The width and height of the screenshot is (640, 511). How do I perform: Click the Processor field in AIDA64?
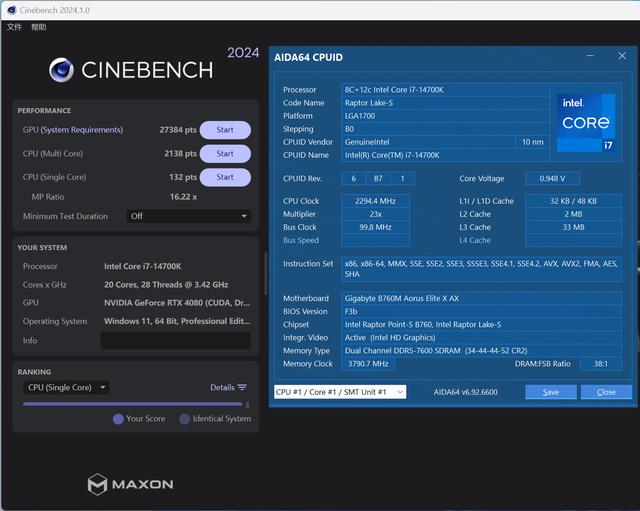pyautogui.click(x=445, y=90)
